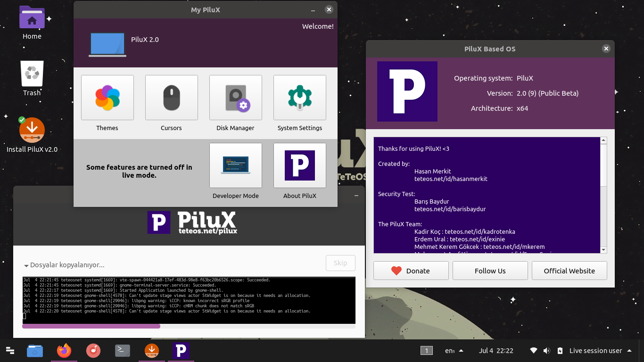Click the battery power tray icon
This screenshot has height=362, width=644.
(x=560, y=351)
